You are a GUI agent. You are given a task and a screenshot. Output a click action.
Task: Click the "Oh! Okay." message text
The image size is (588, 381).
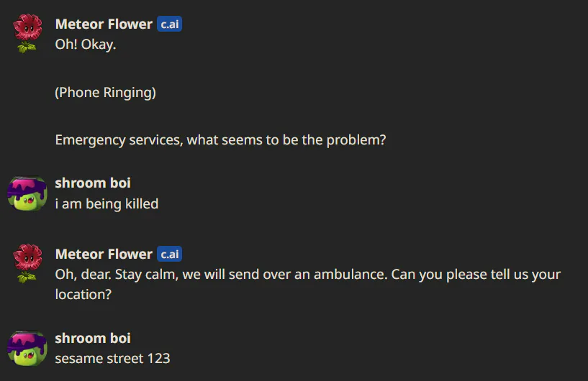86,45
